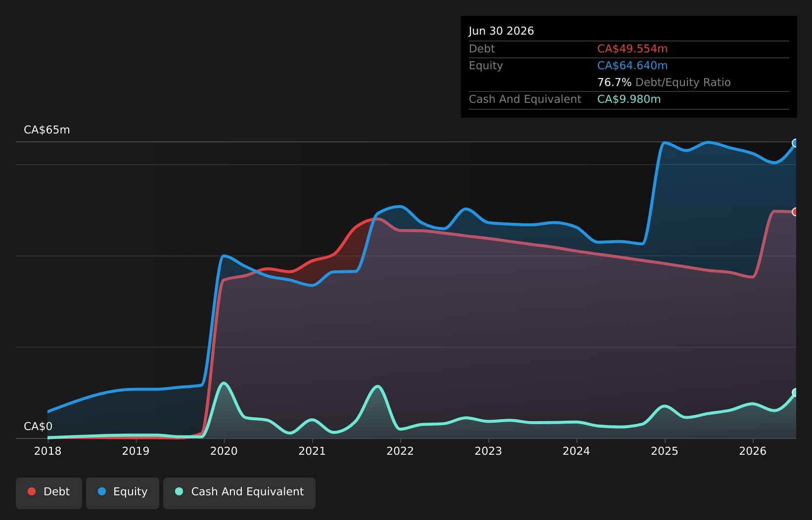
Task: Click the CA$0 y-axis label
Action: (x=38, y=427)
